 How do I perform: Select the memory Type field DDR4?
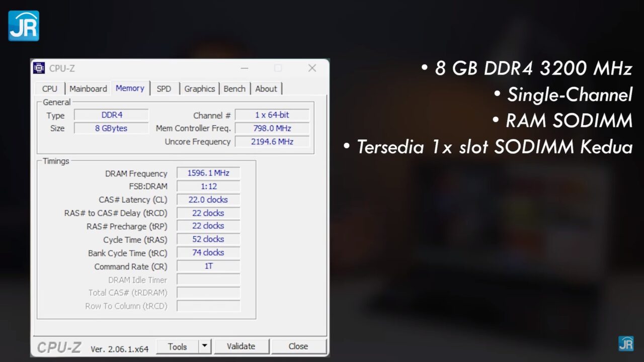pyautogui.click(x=112, y=115)
